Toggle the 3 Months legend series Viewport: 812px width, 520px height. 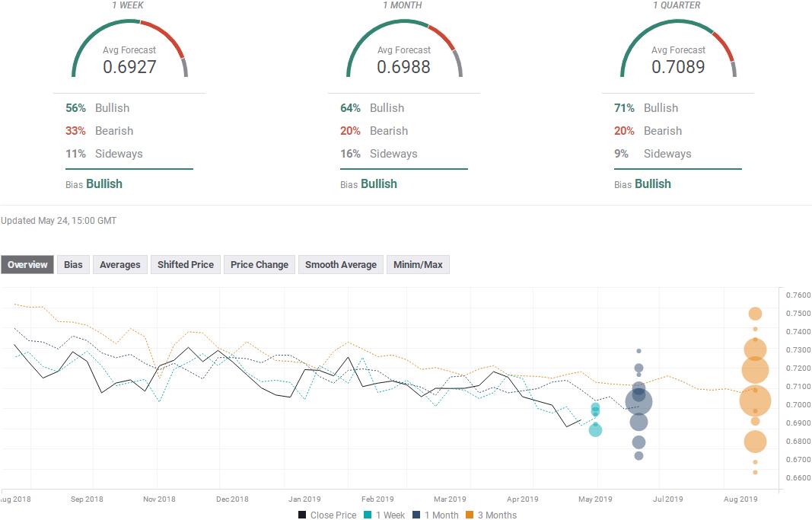click(492, 515)
